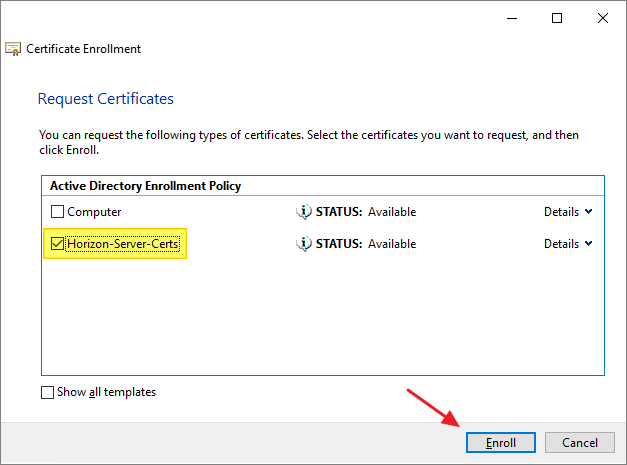Click the Request Certificates heading
The width and height of the screenshot is (627, 465).
(106, 99)
